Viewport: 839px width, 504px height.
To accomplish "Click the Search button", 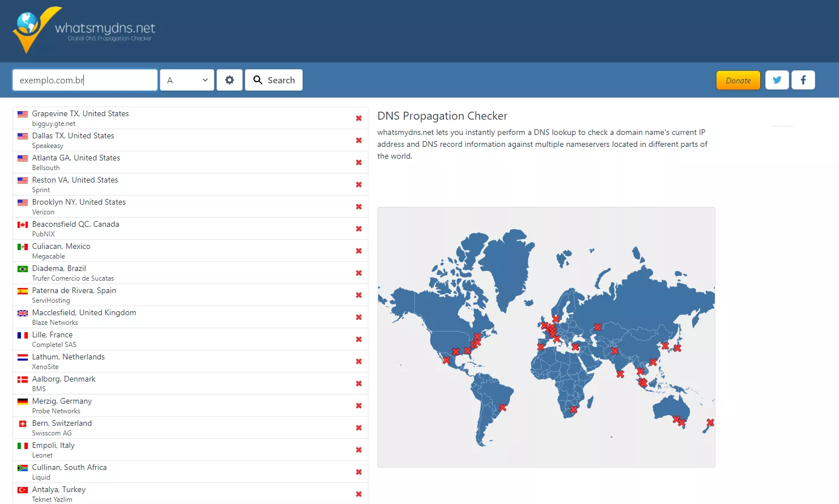I will (274, 80).
